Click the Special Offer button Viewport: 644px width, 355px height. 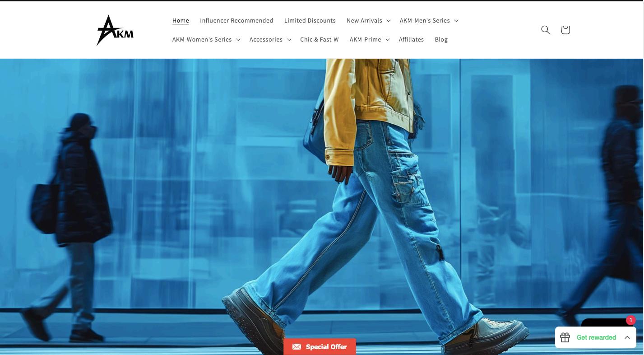click(x=320, y=346)
